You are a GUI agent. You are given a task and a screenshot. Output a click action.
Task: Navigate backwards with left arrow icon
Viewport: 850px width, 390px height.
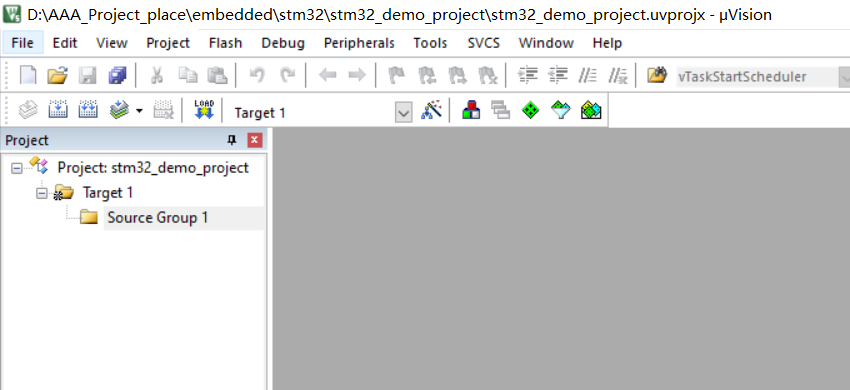coord(327,75)
